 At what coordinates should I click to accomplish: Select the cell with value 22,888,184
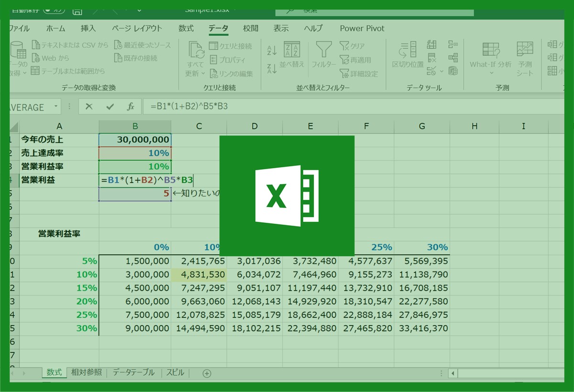[x=366, y=315]
